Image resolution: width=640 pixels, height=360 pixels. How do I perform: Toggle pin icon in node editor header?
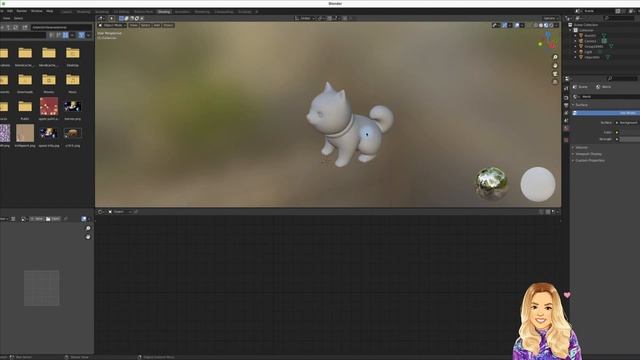[136, 212]
